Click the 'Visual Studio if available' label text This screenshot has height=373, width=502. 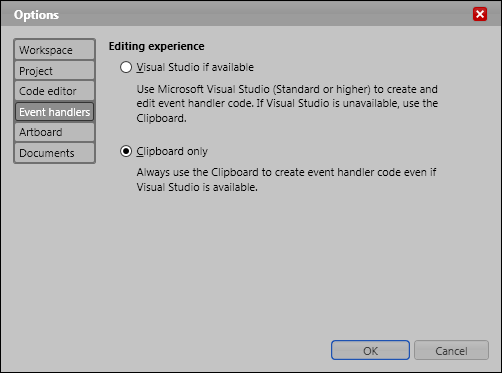pyautogui.click(x=195, y=67)
